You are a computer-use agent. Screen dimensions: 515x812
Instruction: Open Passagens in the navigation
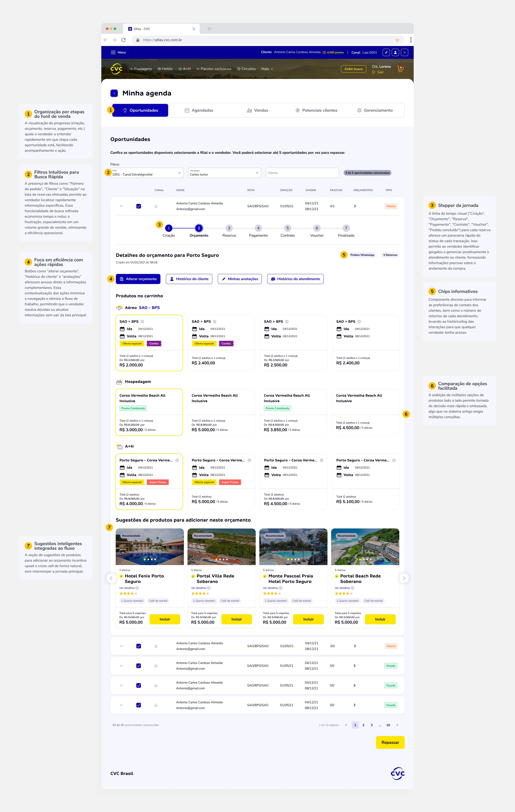(141, 69)
